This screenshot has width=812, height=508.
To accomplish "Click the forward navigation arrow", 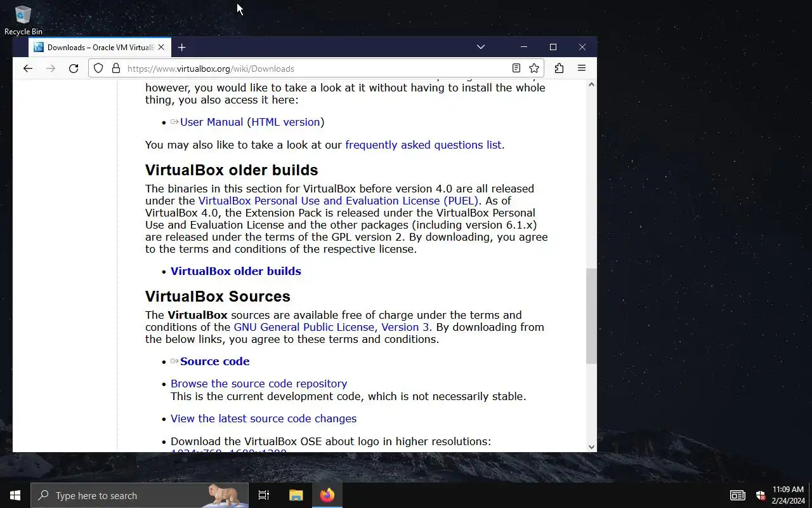I will click(x=51, y=69).
